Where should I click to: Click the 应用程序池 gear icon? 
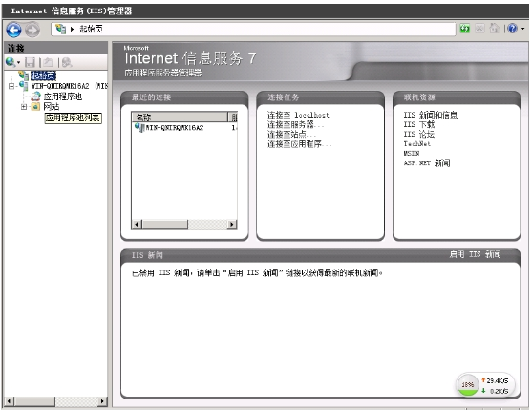[x=36, y=97]
